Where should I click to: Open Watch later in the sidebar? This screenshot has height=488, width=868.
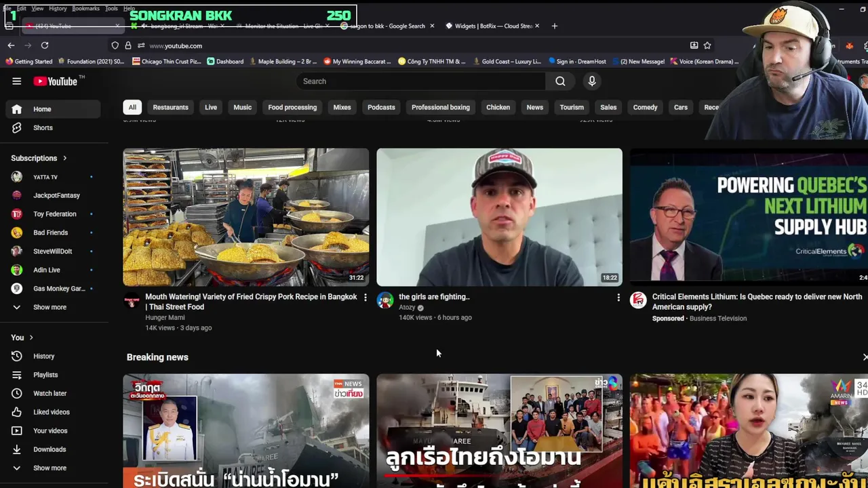pos(53,393)
